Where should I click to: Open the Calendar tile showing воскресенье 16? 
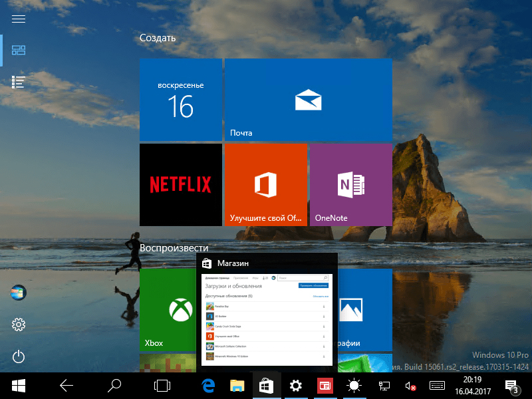click(x=181, y=100)
